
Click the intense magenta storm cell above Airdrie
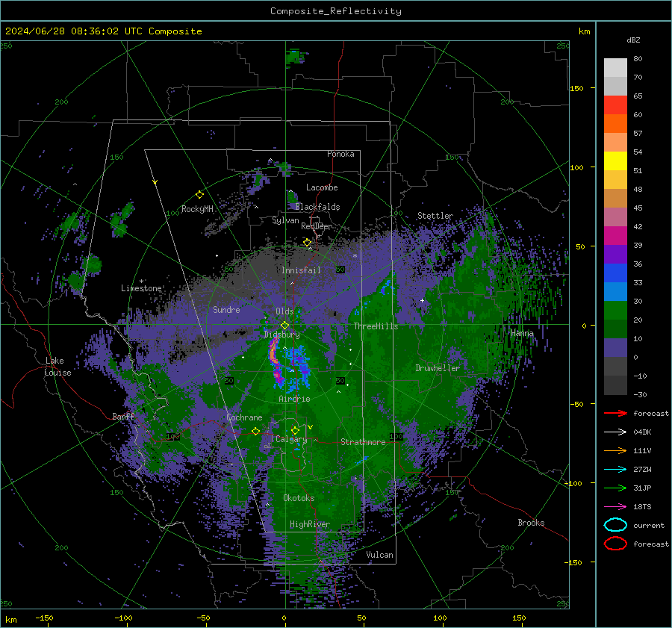point(275,361)
